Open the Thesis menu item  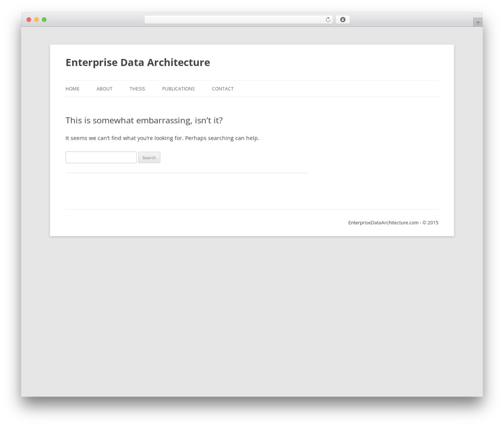click(x=137, y=89)
